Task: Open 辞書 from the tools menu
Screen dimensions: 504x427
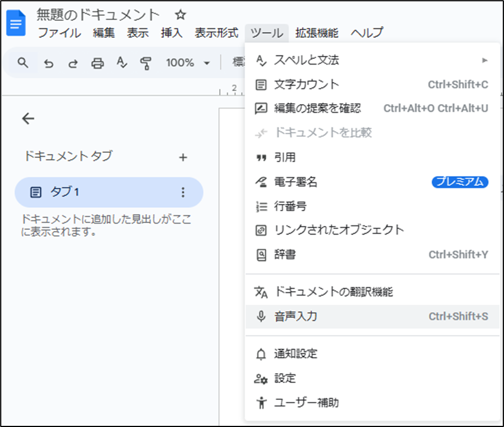Action: (x=372, y=255)
